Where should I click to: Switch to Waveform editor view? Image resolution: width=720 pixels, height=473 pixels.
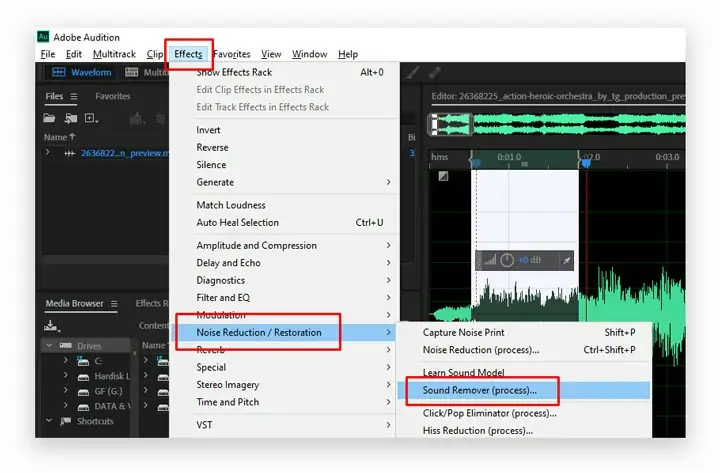[x=82, y=72]
